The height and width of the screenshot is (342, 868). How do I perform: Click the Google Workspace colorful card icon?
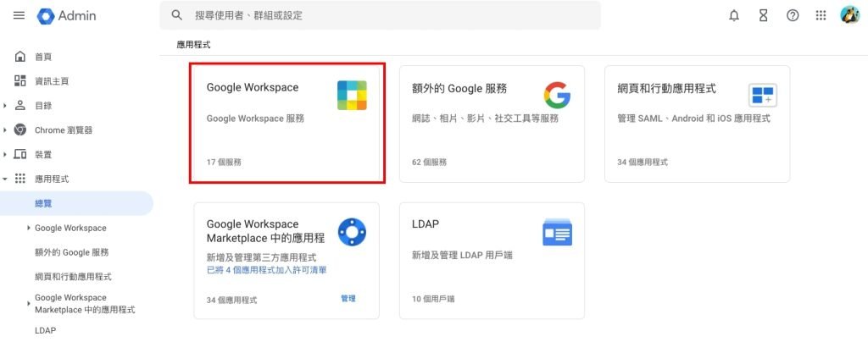click(352, 95)
